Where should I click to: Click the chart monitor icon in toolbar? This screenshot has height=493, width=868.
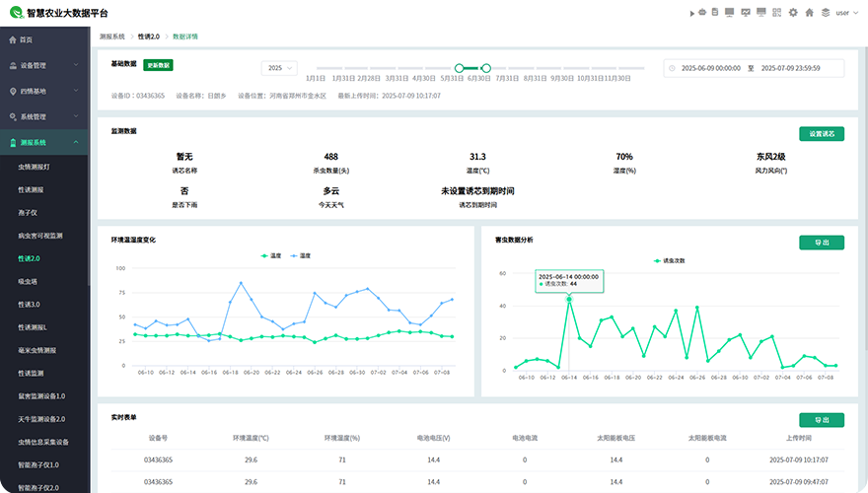[746, 13]
